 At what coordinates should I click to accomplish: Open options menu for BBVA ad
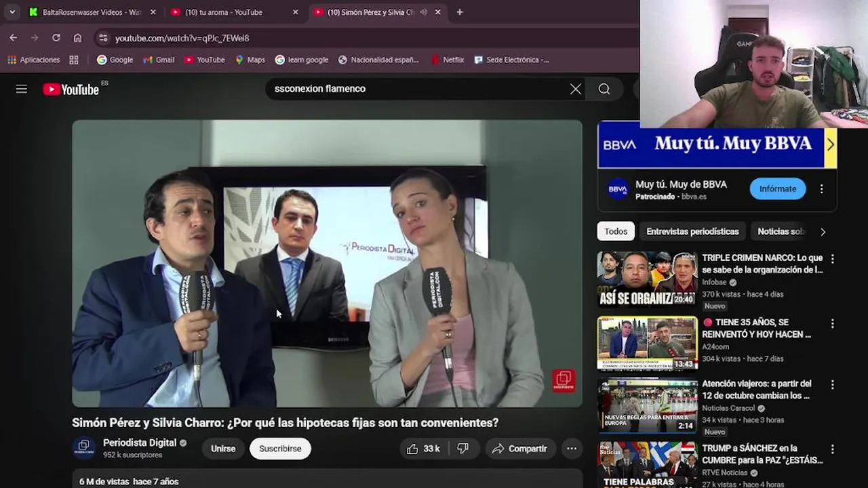821,189
